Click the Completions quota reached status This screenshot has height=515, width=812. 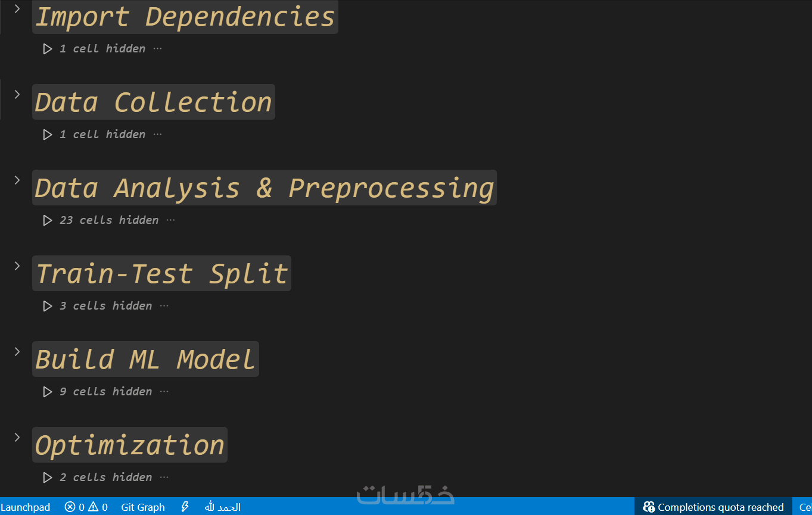(714, 507)
